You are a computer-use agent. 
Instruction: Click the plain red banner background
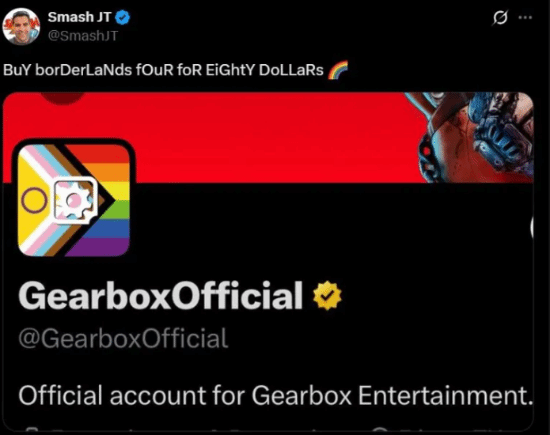click(x=267, y=137)
